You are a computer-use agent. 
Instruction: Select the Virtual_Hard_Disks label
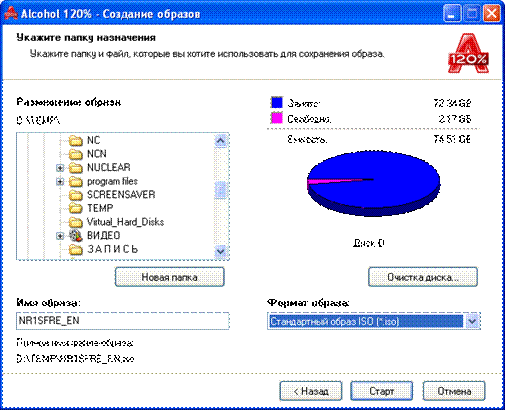[x=125, y=222]
